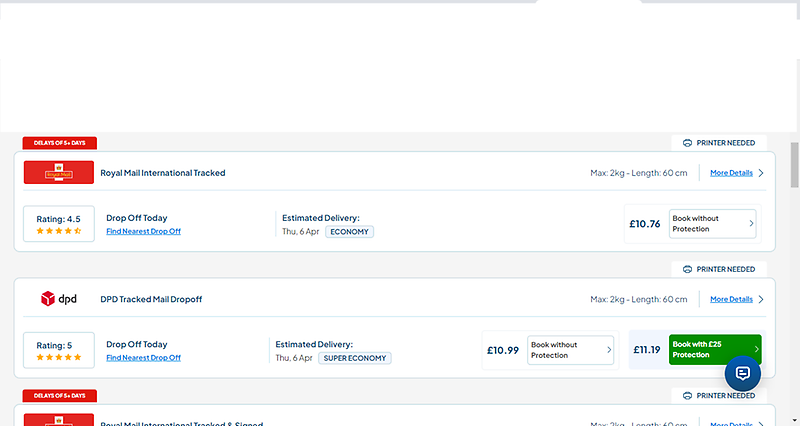Click printer icon above DPD Tracked Mail

[688, 269]
